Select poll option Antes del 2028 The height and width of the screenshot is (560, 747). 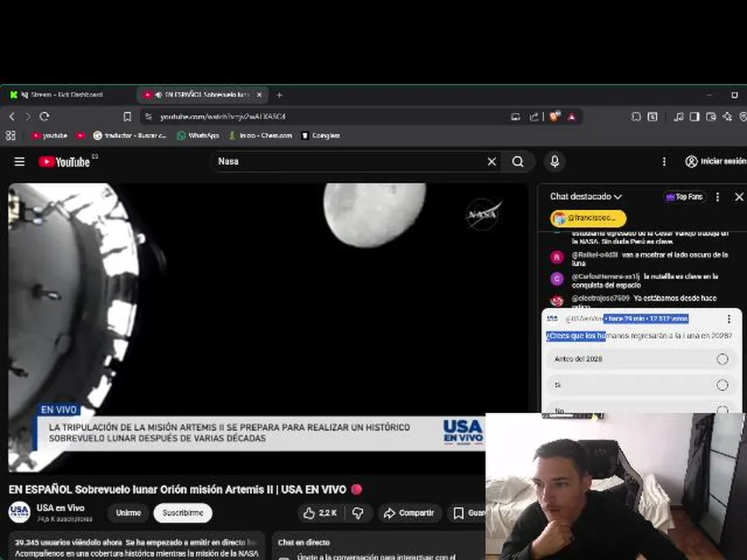(x=640, y=359)
